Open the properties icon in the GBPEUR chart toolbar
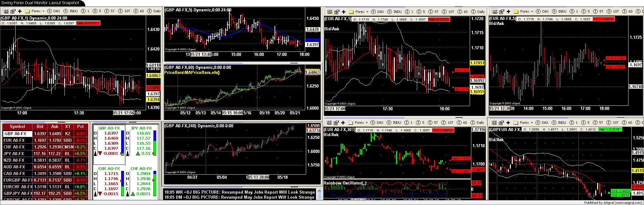 click(x=501, y=123)
